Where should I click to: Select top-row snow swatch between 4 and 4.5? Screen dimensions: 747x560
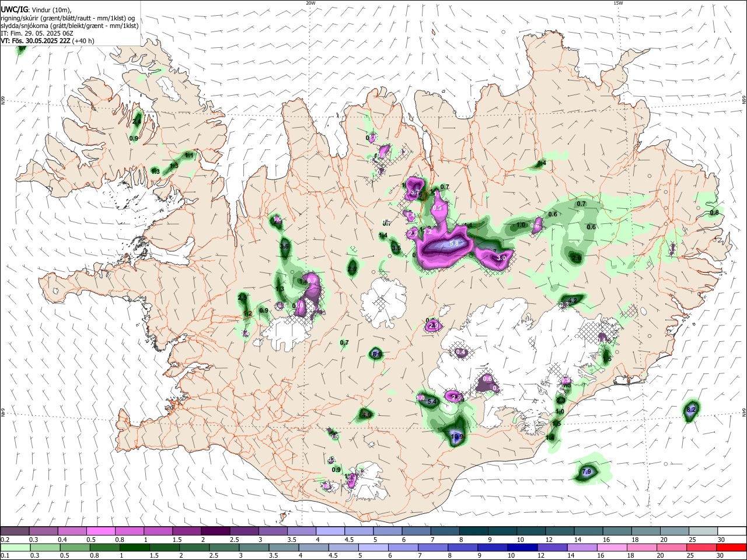tap(330, 531)
